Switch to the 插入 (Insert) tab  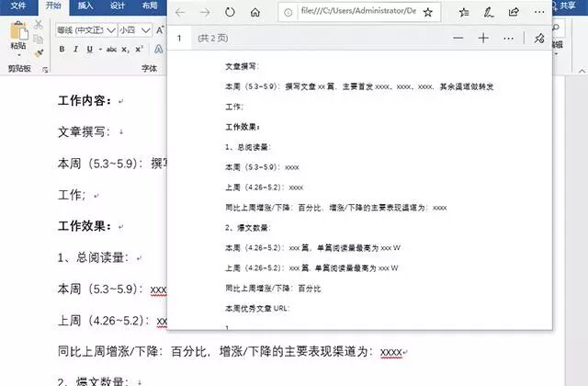(x=85, y=6)
